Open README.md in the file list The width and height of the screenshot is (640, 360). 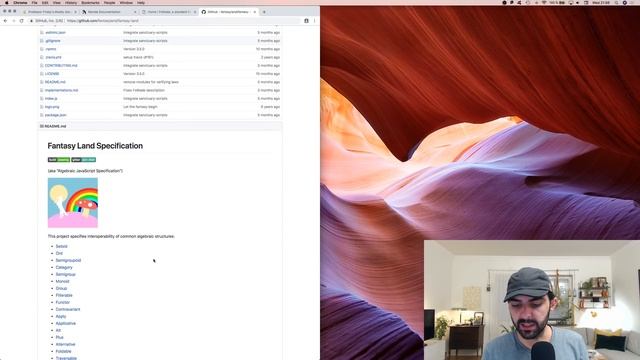[x=55, y=82]
